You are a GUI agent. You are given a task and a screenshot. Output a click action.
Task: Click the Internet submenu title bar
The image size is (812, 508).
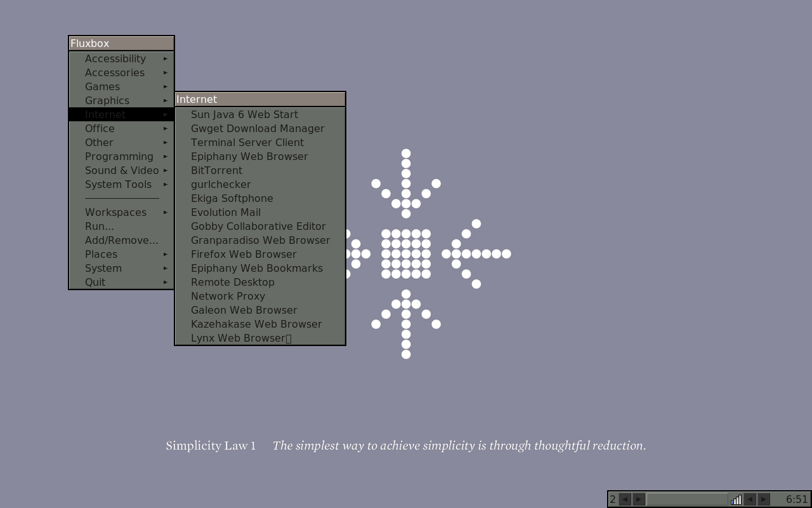point(260,99)
